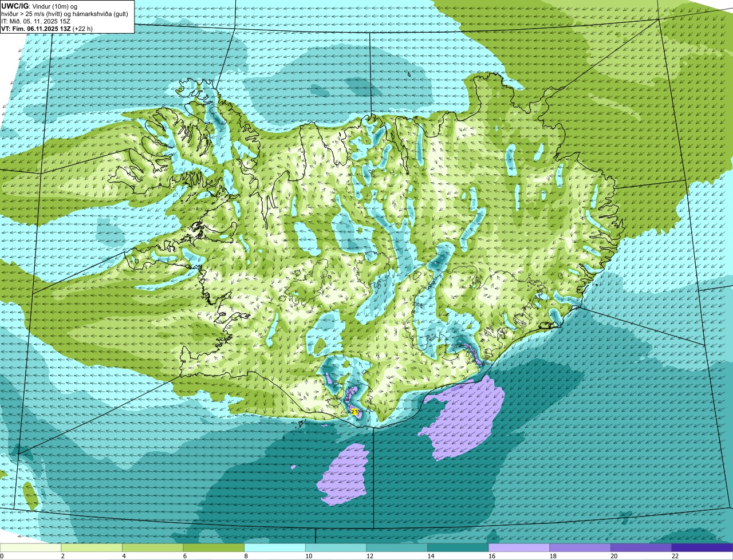
Task: Click the line 'hviður > 25 m/s (hvítt) og hámarkshviða (gult)'
Action: pyautogui.click(x=65, y=13)
